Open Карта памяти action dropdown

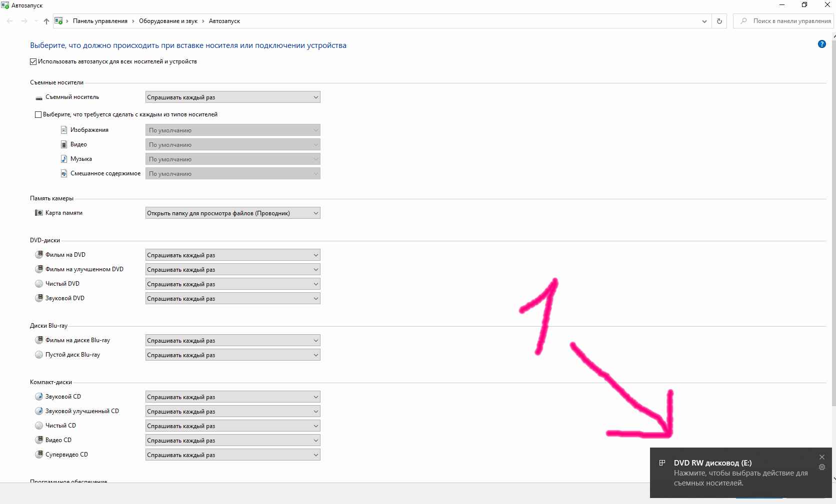[x=233, y=213]
